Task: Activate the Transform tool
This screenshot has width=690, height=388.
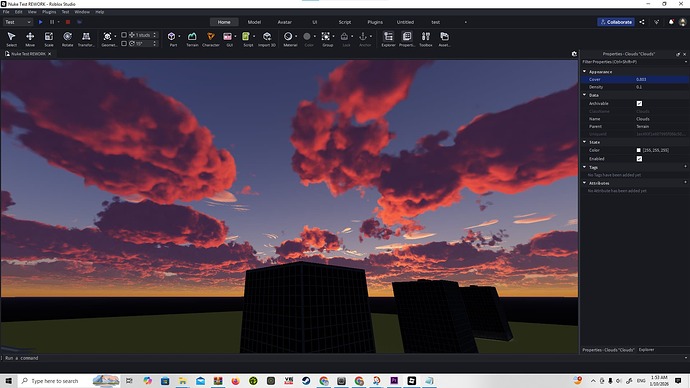Action: click(86, 39)
